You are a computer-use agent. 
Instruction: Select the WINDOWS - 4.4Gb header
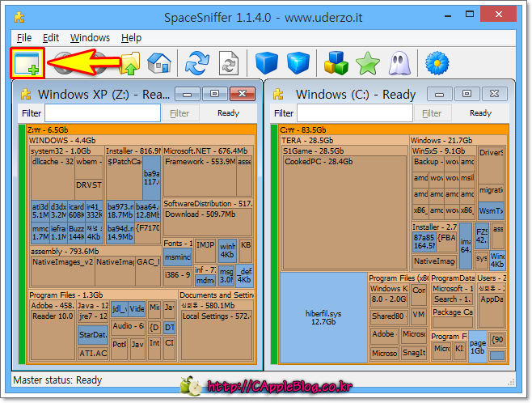click(x=141, y=140)
